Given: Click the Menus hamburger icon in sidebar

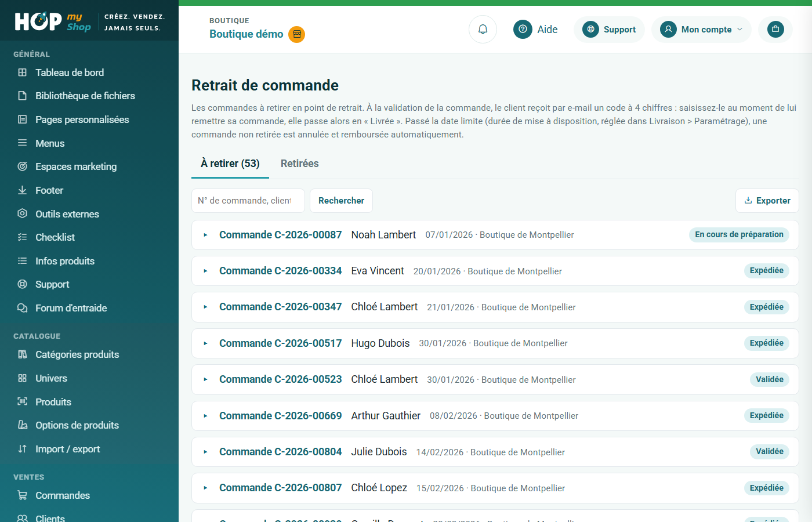Looking at the screenshot, I should click(x=23, y=143).
